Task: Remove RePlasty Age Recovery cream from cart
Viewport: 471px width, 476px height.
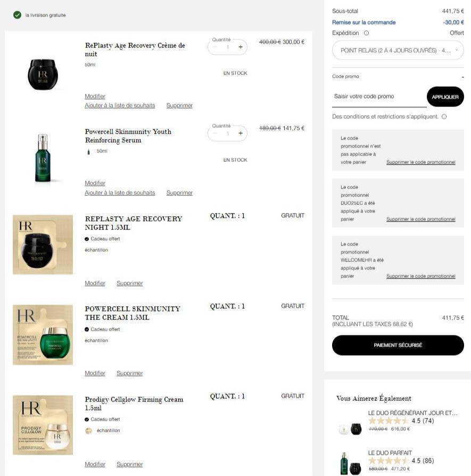Action: pyautogui.click(x=179, y=105)
